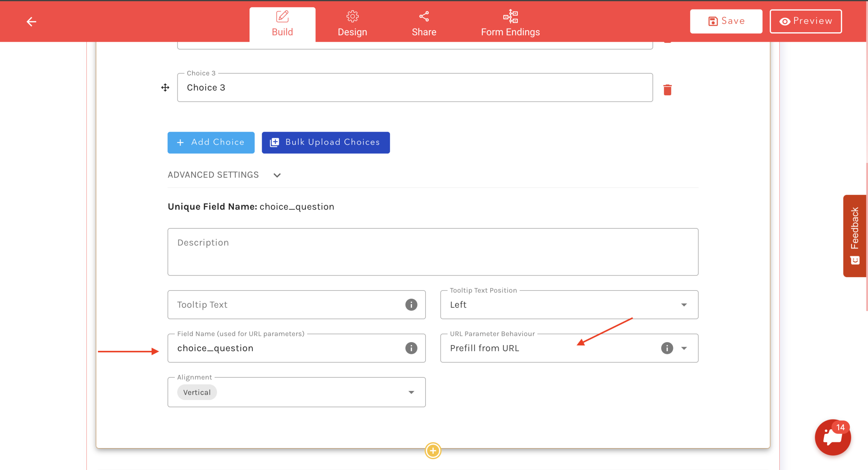The image size is (868, 470).
Task: Click Bulk Upload Choices button
Action: (325, 143)
